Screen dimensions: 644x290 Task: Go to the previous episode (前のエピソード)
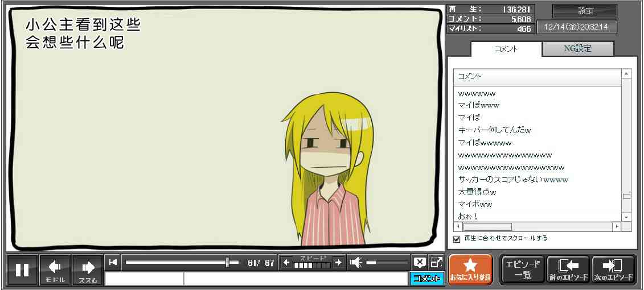[568, 270]
